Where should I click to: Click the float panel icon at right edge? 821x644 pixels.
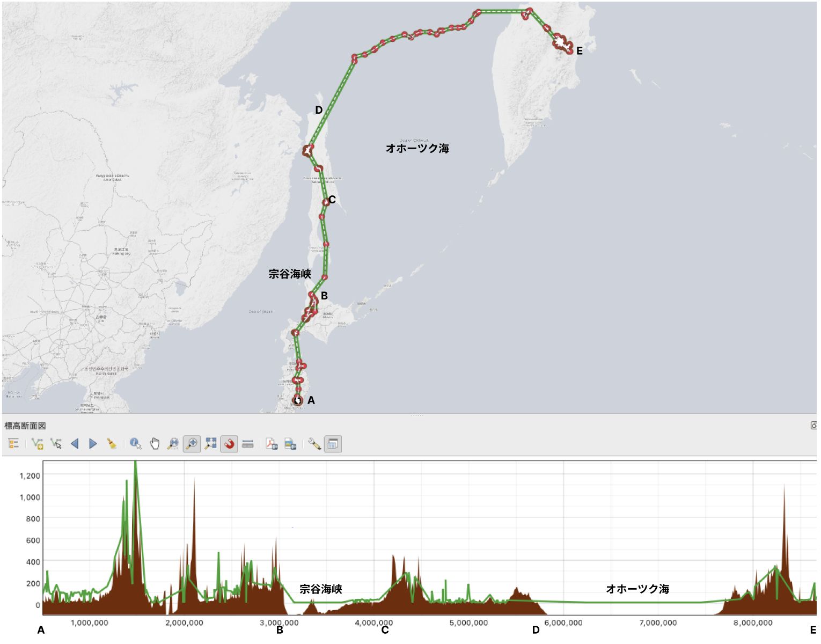click(x=814, y=426)
